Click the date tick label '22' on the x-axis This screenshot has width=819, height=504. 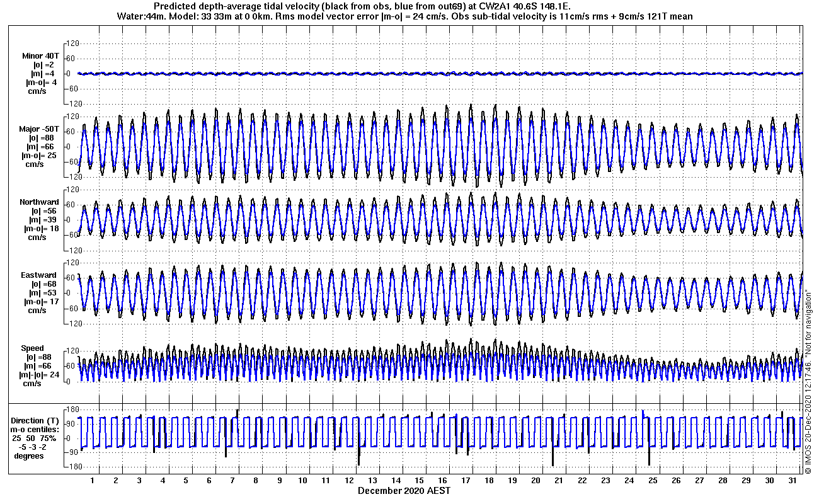[582, 481]
